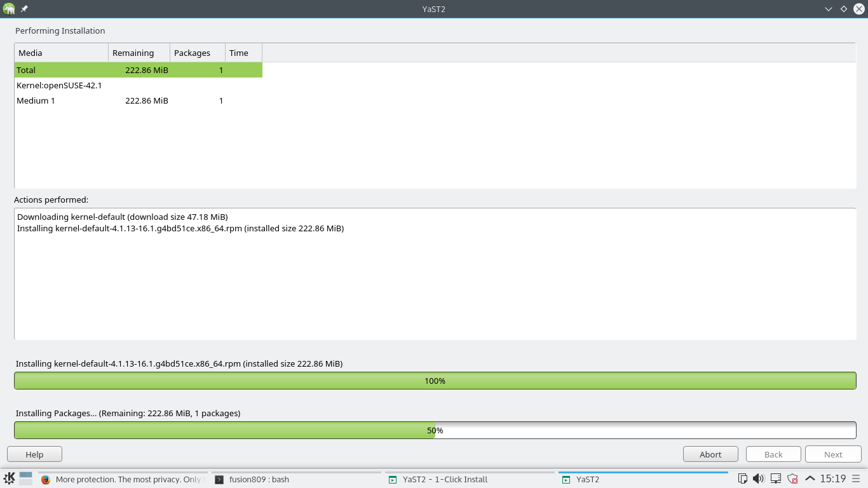Maximize the YaST2 window
Screen dimensions: 868x488
[844, 9]
